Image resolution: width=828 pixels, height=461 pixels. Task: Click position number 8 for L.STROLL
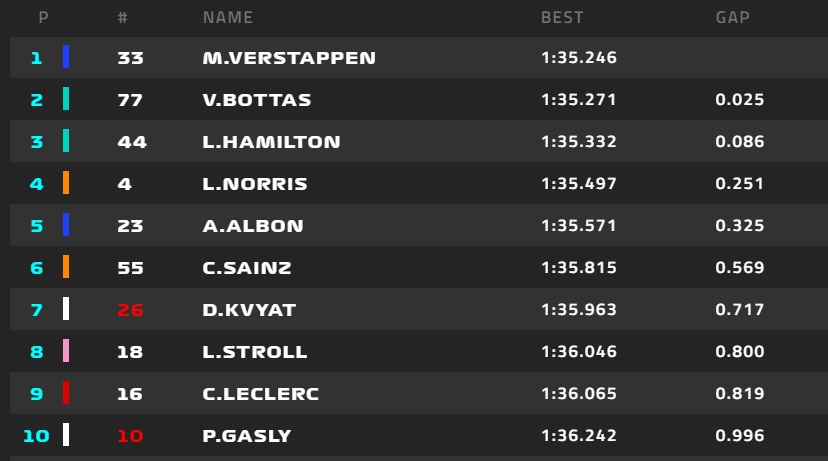[x=36, y=352]
